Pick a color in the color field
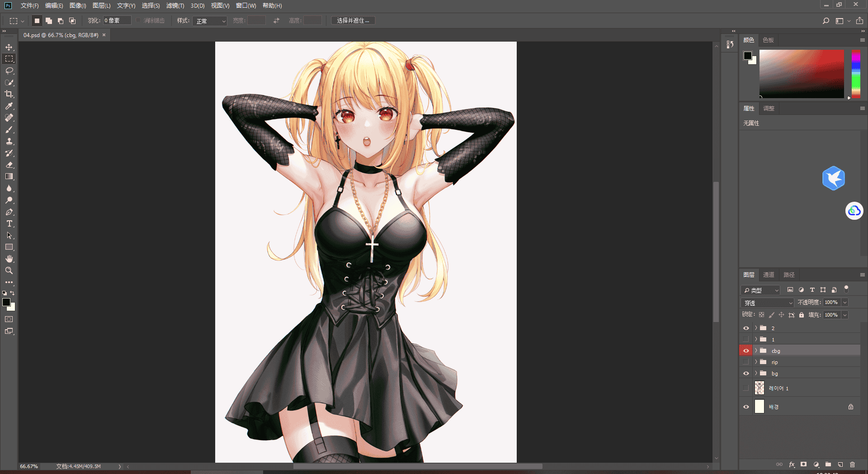 point(802,74)
